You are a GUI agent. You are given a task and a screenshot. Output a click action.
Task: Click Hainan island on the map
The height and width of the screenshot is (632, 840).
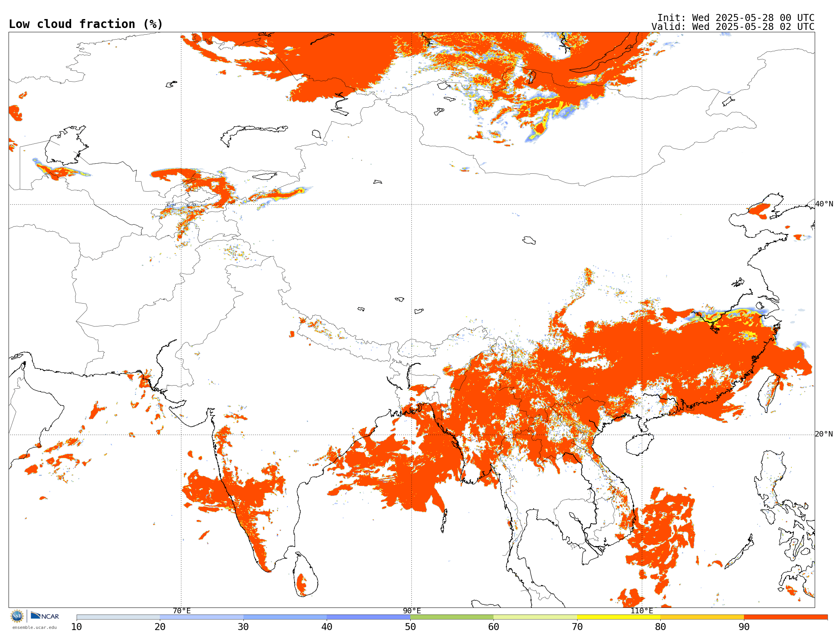pos(640,444)
